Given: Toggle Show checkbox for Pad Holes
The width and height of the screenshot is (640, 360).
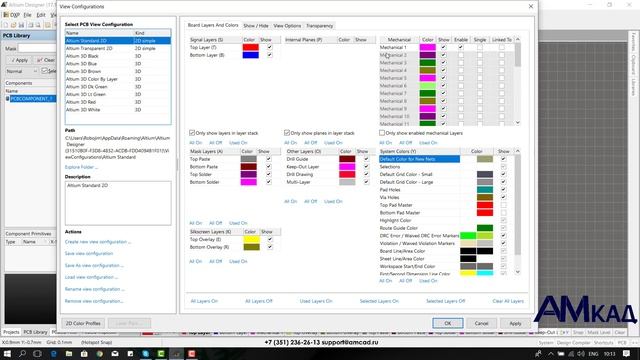Looking at the screenshot, I should pyautogui.click(x=503, y=190).
